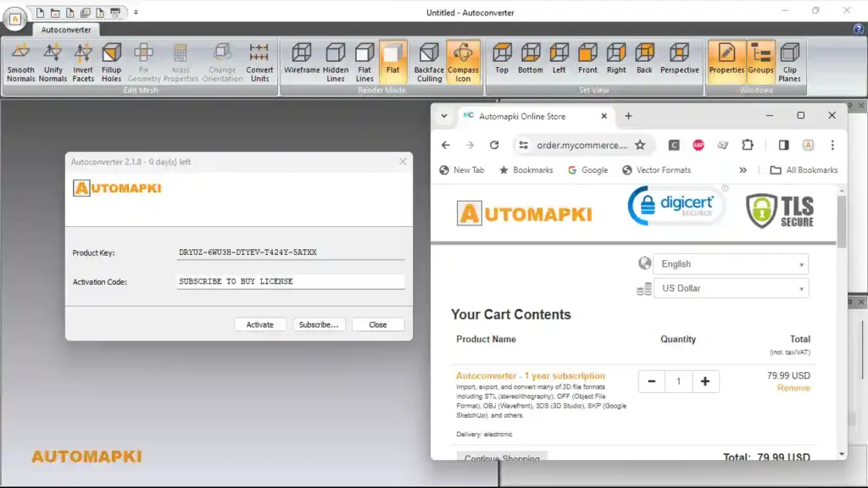Viewport: 868px width, 488px height.
Task: Open the Vector Formats bookmark
Action: (657, 170)
